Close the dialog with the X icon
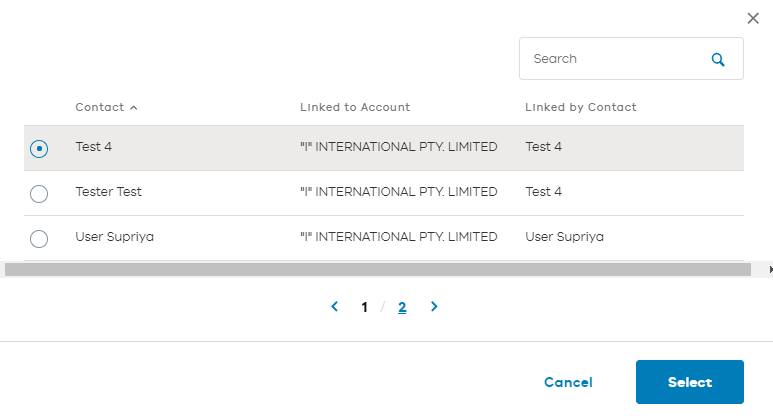 point(753,18)
